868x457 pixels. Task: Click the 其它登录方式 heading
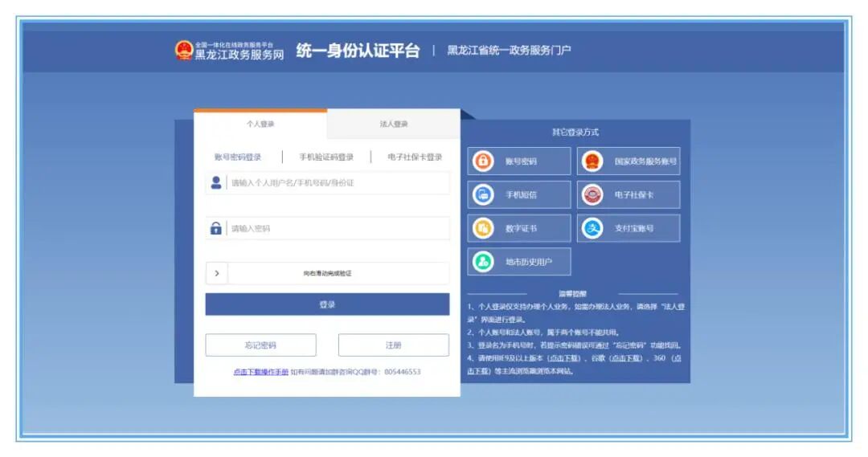pyautogui.click(x=575, y=133)
